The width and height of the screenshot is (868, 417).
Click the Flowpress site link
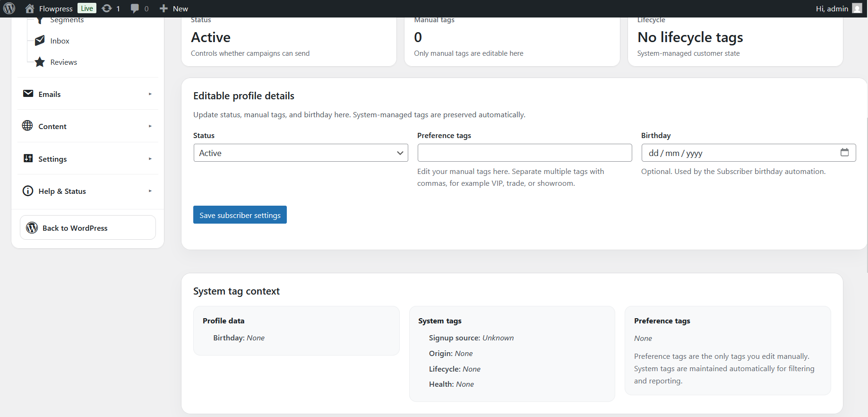click(56, 9)
